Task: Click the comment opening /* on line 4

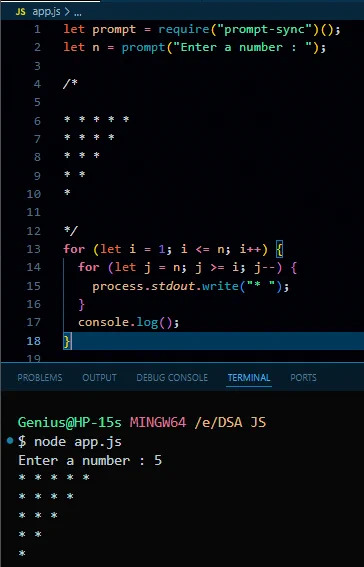Action: pyautogui.click(x=70, y=84)
